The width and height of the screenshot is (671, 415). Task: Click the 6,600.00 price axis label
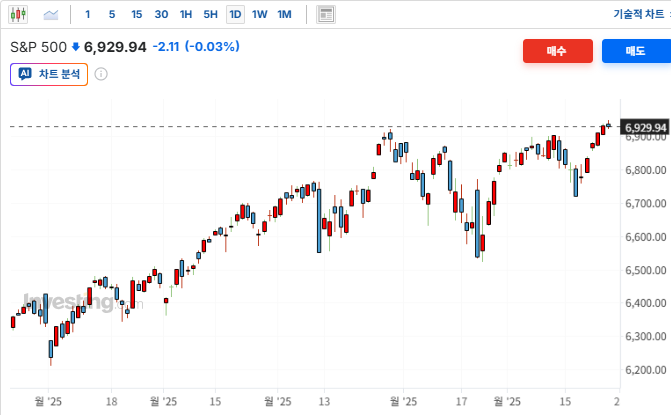click(x=646, y=237)
